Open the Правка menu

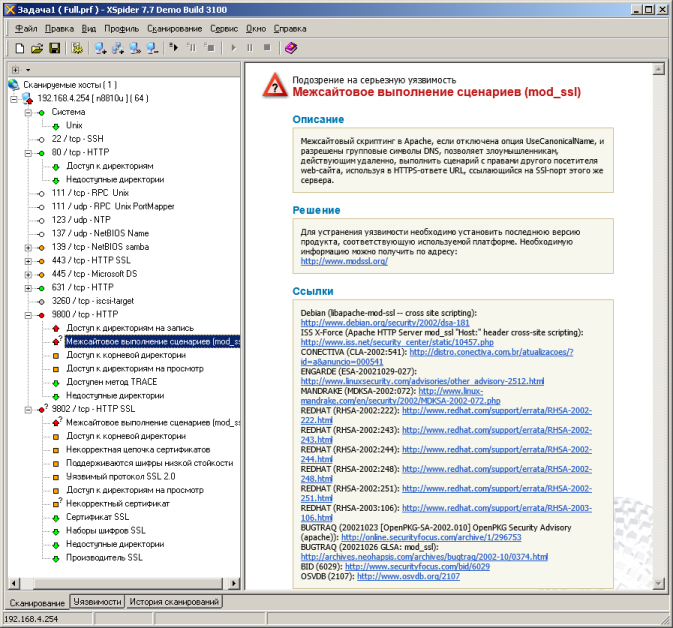pyautogui.click(x=59, y=29)
